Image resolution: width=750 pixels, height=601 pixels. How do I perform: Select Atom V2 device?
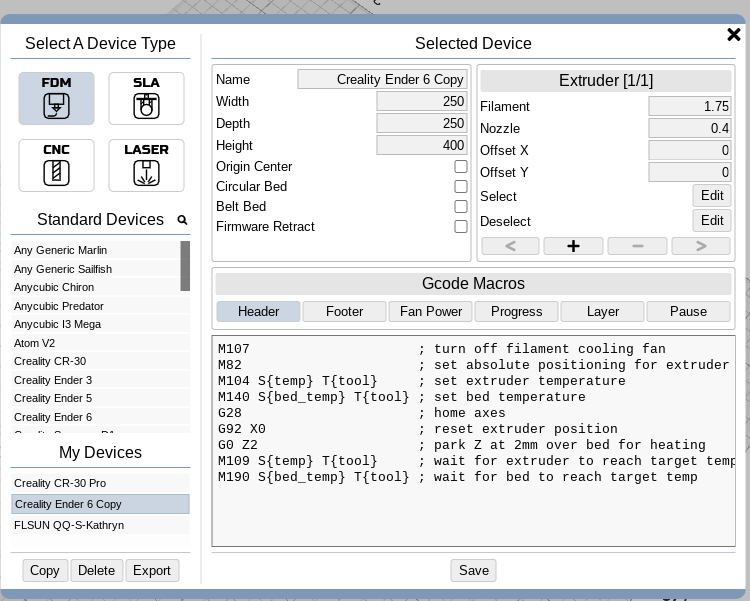100,343
